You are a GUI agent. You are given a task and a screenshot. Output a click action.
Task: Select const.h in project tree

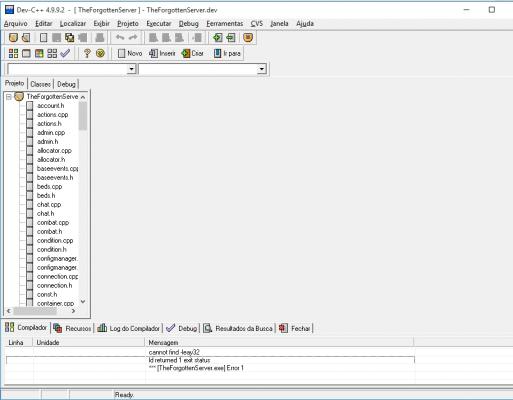tap(47, 295)
